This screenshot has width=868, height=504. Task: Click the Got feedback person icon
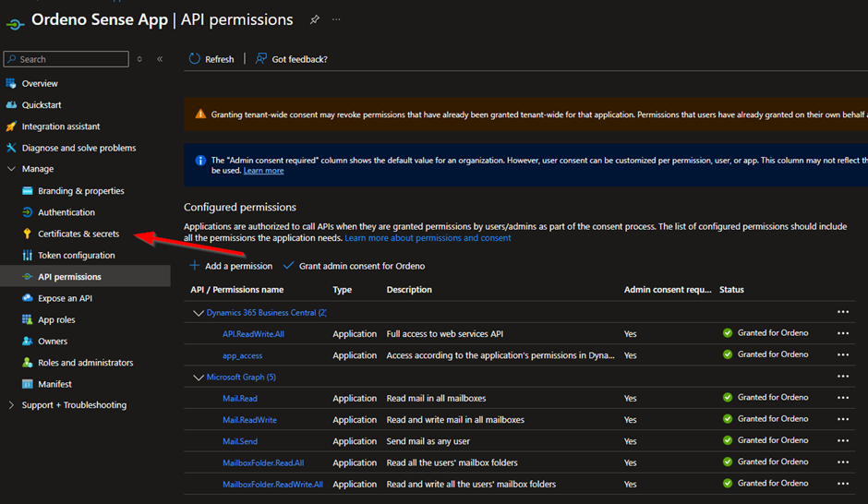(260, 59)
